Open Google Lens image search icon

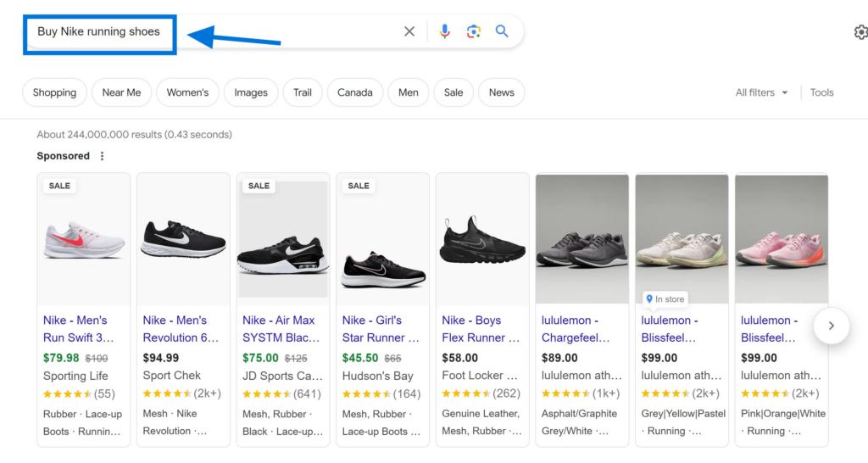[473, 31]
